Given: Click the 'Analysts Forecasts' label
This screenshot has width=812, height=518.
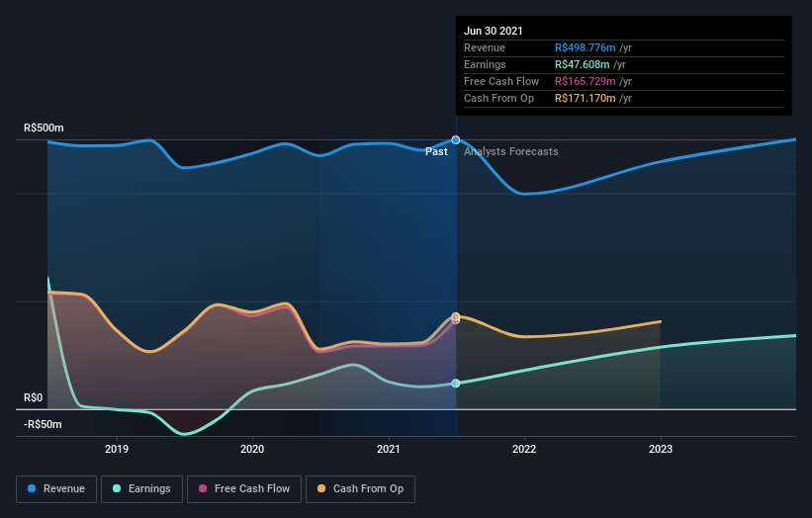Looking at the screenshot, I should tap(511, 151).
